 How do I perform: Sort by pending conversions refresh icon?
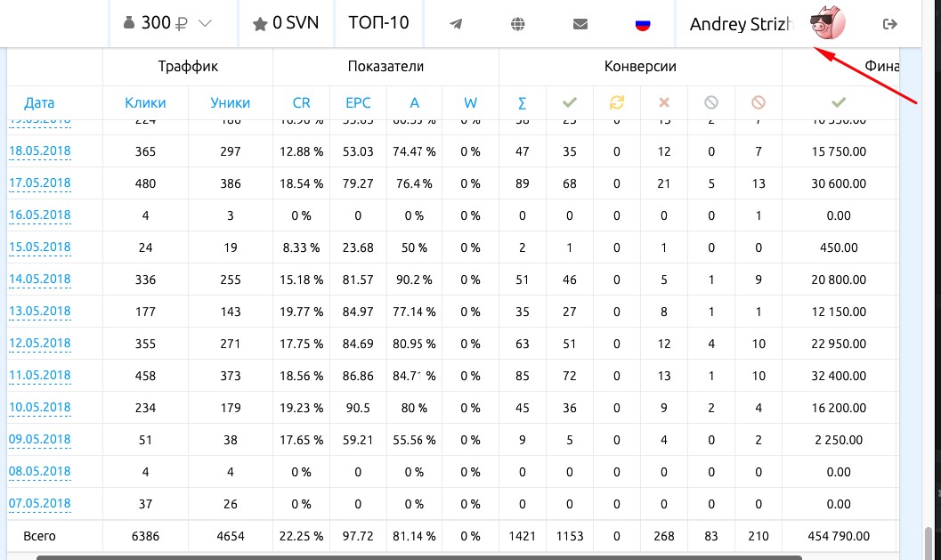(x=617, y=102)
